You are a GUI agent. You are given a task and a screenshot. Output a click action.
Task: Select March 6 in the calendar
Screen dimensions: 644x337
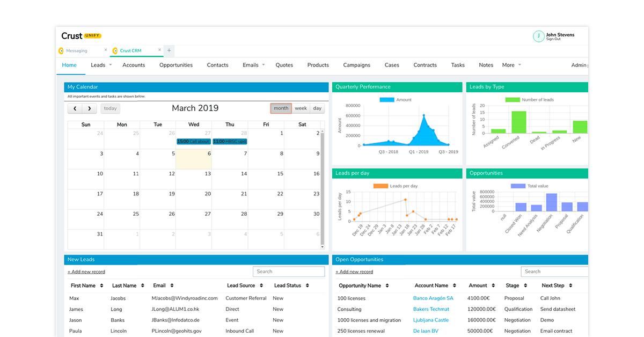click(193, 159)
